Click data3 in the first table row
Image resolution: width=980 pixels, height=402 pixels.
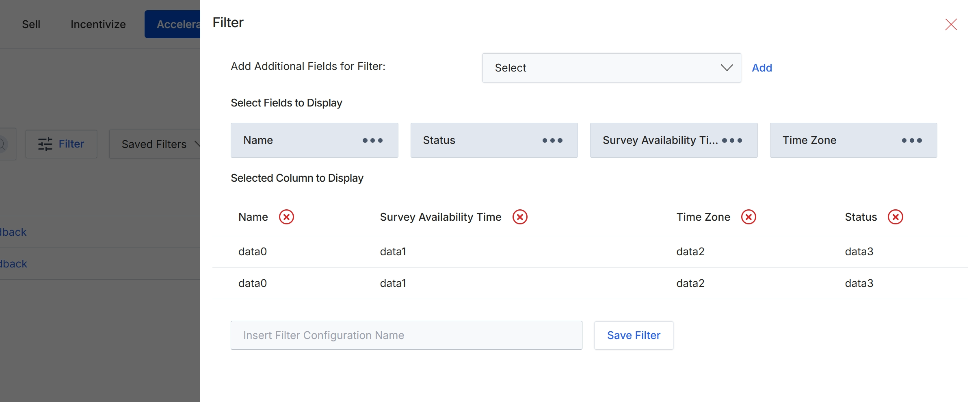point(859,252)
